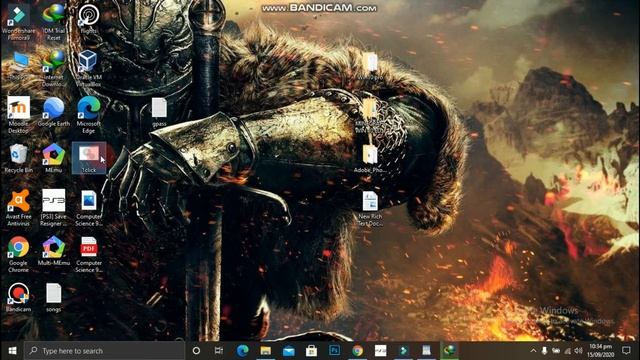Switch to Chrome on taskbar
This screenshot has height=360, width=640.
(x=358, y=351)
